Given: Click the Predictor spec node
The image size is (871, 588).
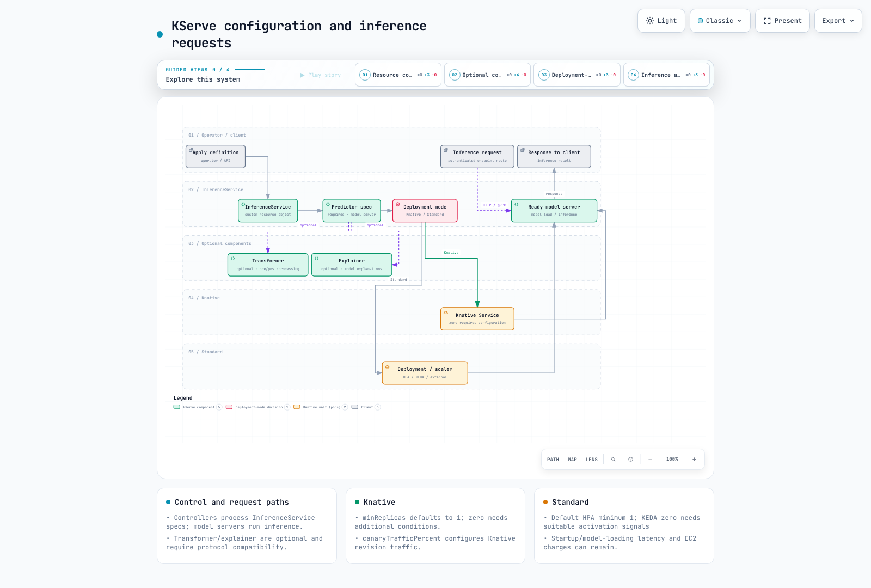Looking at the screenshot, I should [x=352, y=211].
